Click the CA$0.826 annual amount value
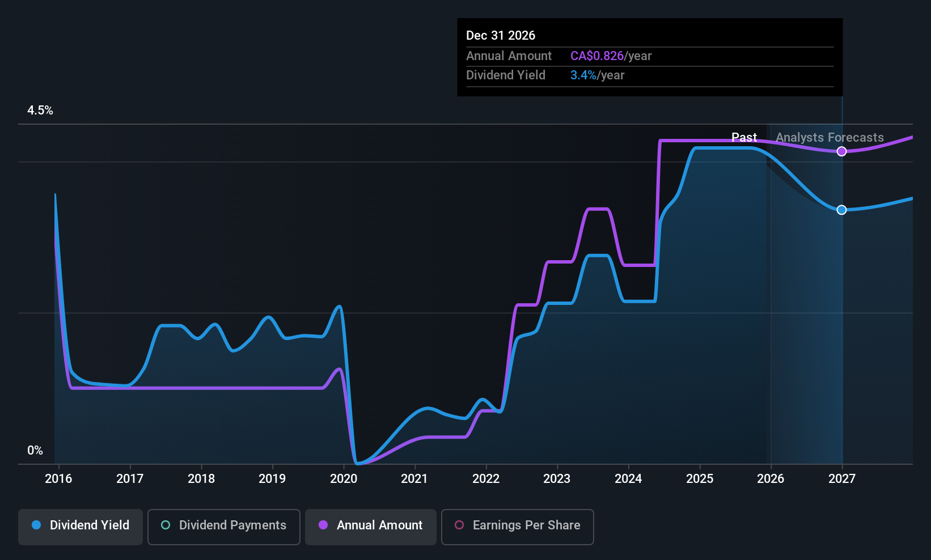Viewport: 931px width, 560px height. [597, 56]
